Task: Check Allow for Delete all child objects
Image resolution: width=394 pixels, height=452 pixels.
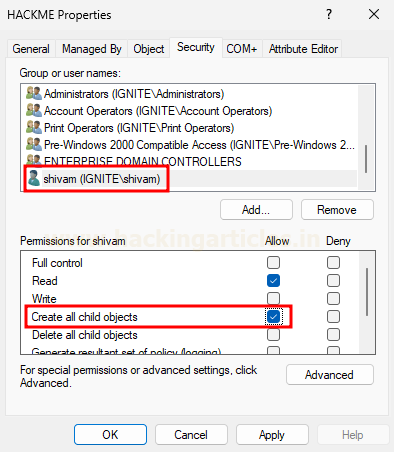Action: click(273, 335)
